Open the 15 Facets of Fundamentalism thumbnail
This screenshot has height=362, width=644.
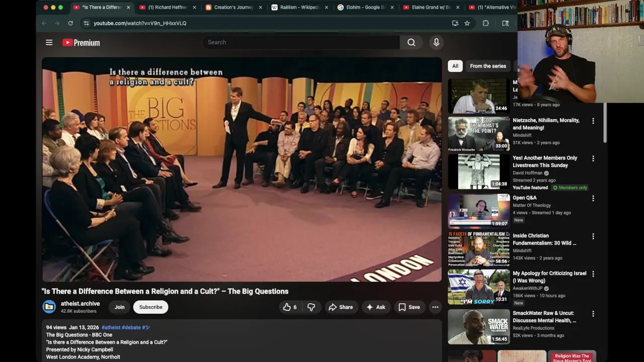(x=478, y=249)
